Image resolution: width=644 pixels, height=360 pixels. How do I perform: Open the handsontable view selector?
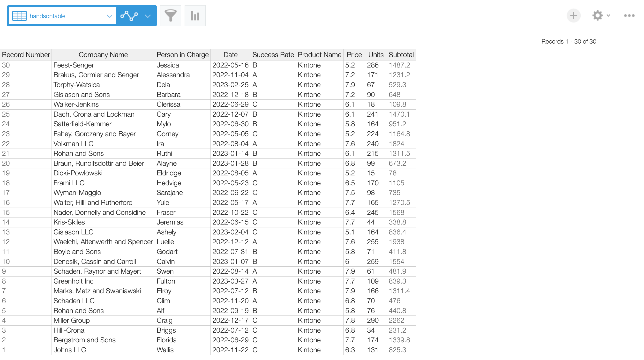point(62,16)
